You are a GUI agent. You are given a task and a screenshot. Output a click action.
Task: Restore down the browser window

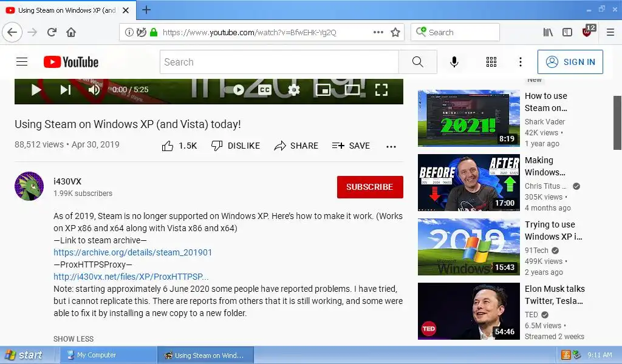(602, 8)
